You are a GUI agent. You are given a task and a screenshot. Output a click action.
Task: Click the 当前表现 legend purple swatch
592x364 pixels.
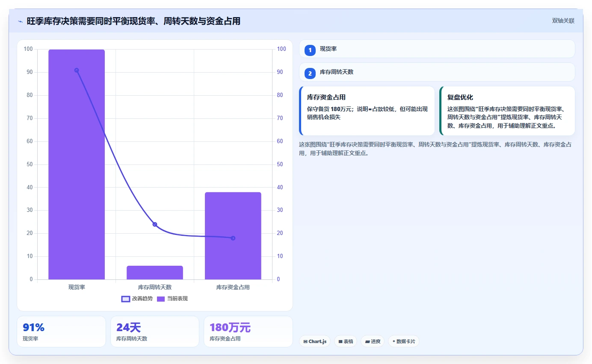click(x=161, y=299)
